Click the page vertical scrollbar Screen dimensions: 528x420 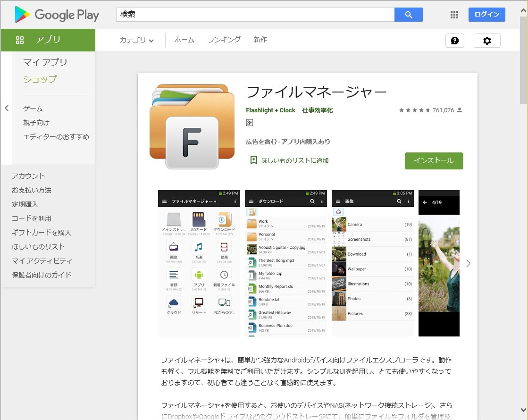[x=523, y=60]
